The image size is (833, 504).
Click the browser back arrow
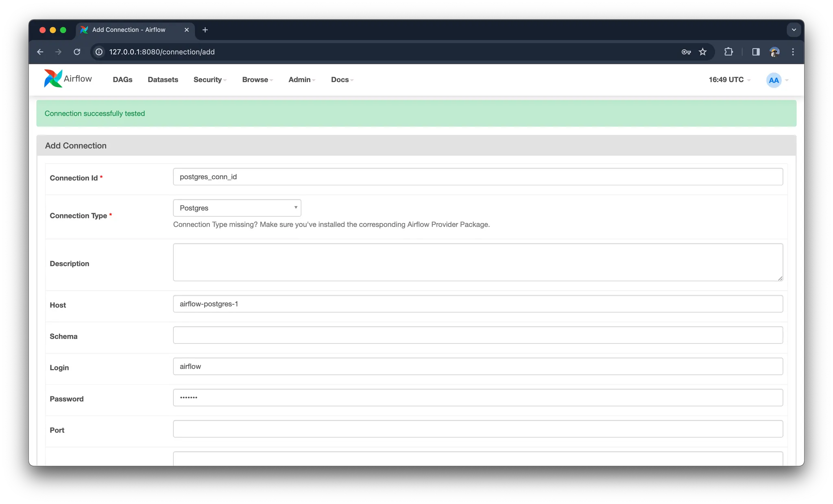point(40,52)
